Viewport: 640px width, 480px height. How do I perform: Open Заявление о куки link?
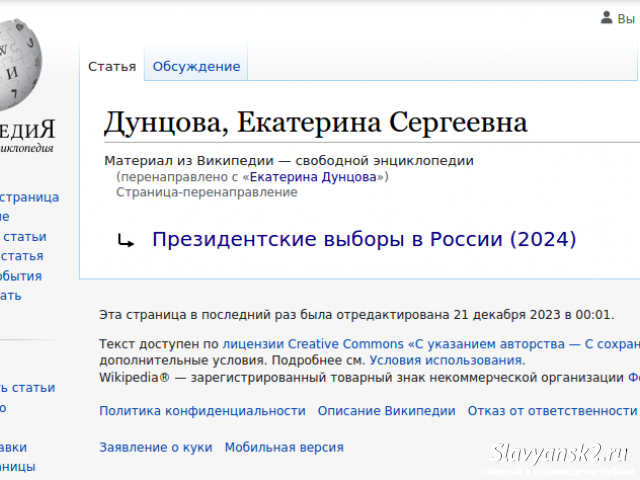pos(156,448)
